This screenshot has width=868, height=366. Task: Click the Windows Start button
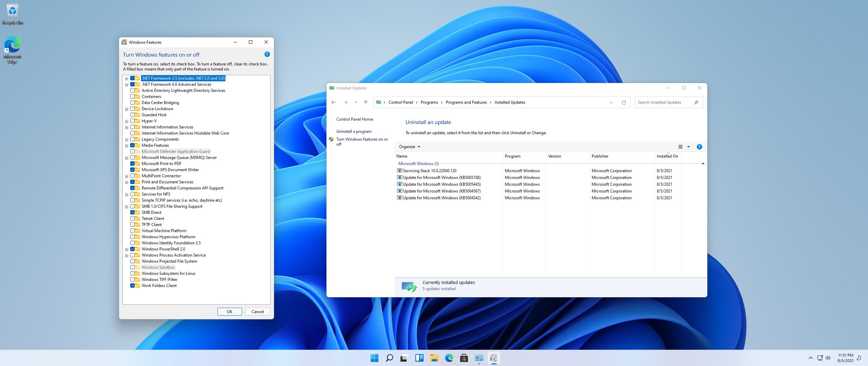pos(374,358)
